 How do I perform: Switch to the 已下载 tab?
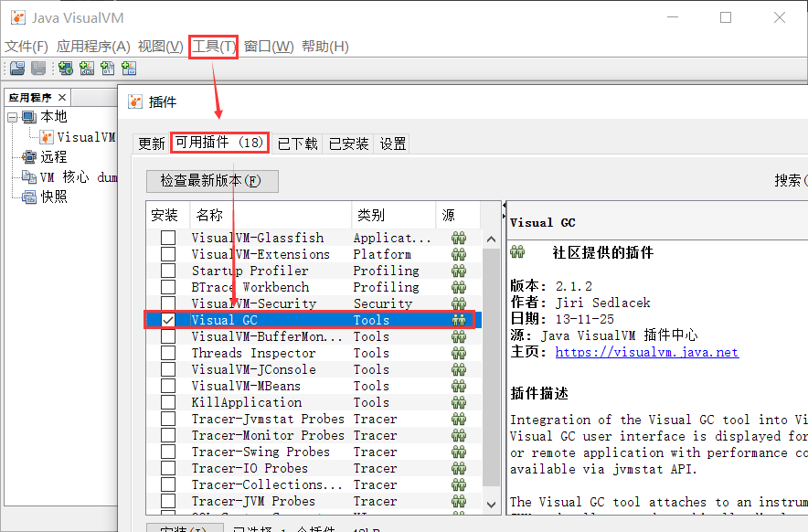(x=297, y=144)
